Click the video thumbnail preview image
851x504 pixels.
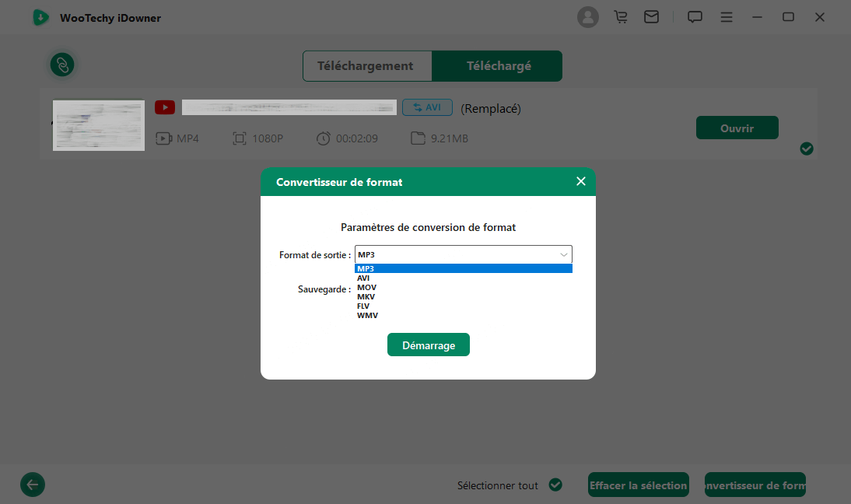pos(98,125)
